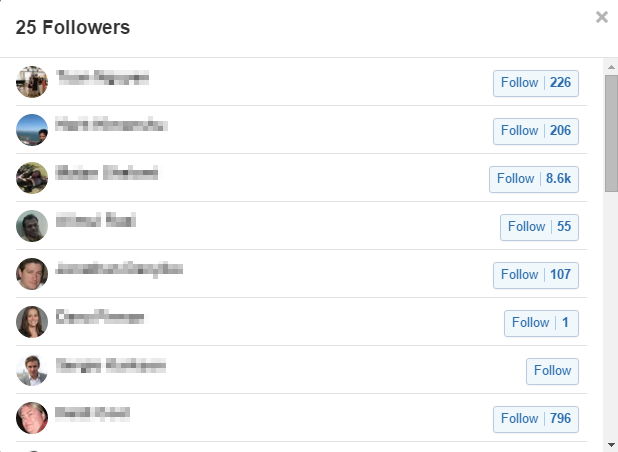Screen dimensions: 618x452
Task: Click the scrollbar up arrow
Action: coord(610,66)
